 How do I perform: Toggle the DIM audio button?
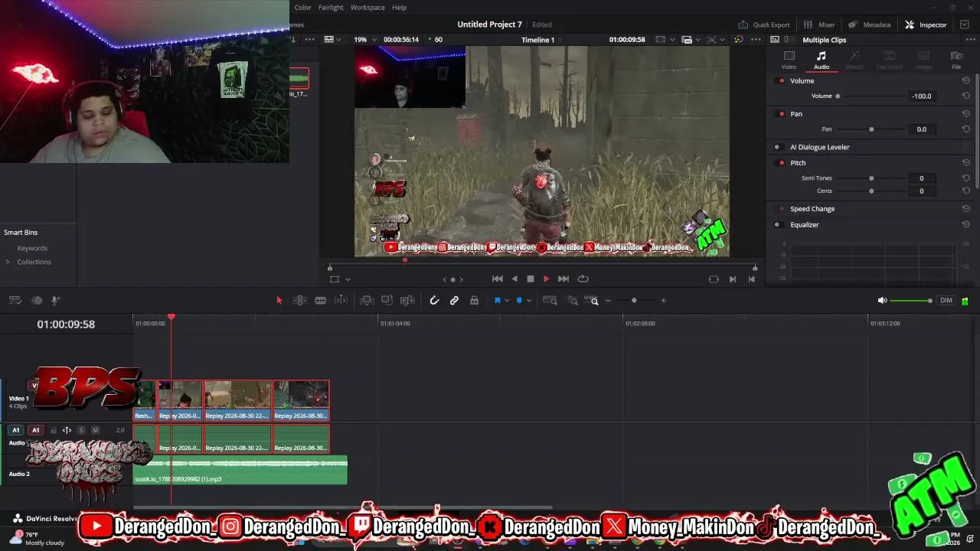946,301
